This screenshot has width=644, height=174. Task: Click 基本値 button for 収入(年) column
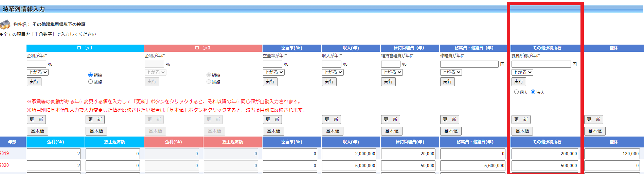(x=333, y=131)
